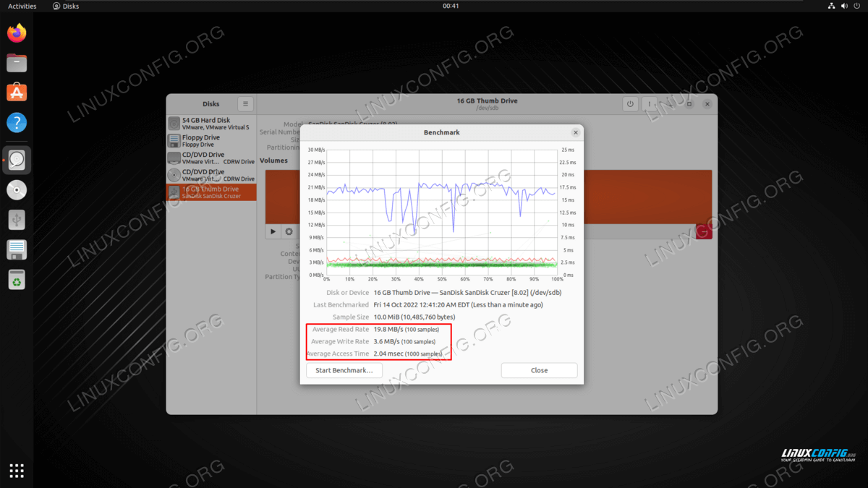Open the Disks hamburger application menu
Image resolution: width=868 pixels, height=488 pixels.
point(245,104)
